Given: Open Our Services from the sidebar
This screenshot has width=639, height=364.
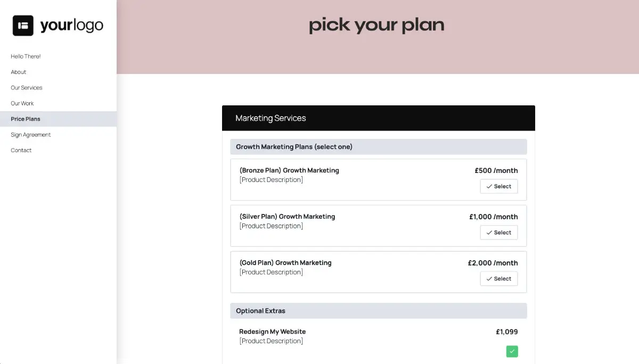Looking at the screenshot, I should click(26, 87).
